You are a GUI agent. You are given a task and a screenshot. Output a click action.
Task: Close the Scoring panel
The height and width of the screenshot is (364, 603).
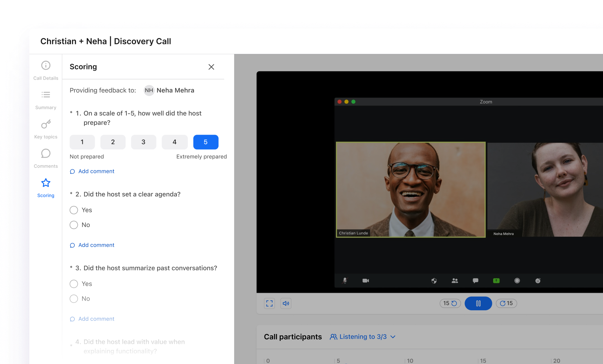211,67
